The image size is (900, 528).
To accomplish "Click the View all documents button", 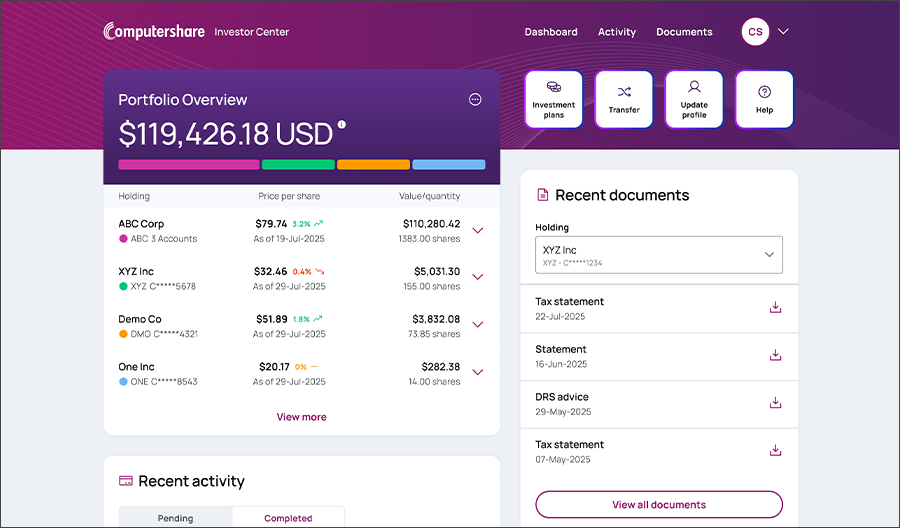I will 659,504.
